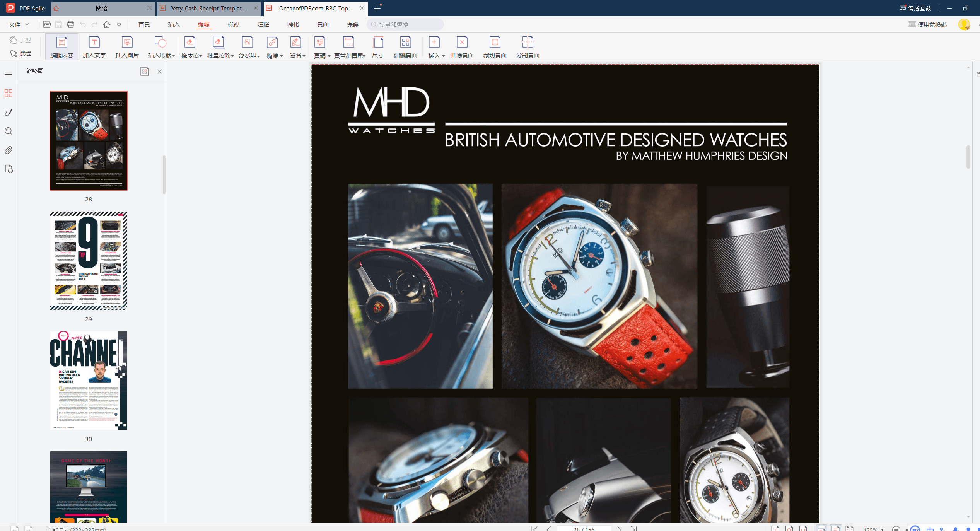Viewport: 980px width, 531px height.
Task: Open the 首頁 ribbon tab
Action: [x=144, y=24]
